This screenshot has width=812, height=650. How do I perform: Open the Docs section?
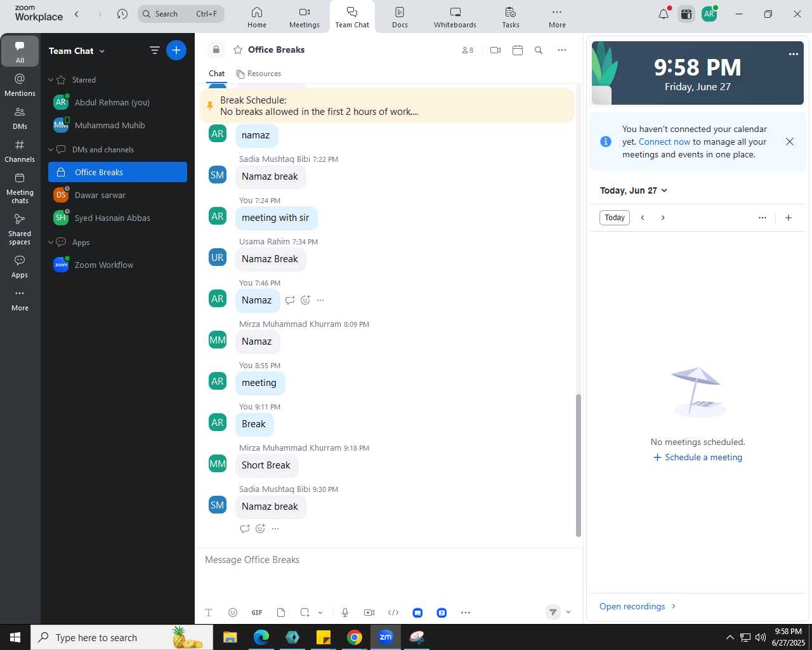click(x=400, y=17)
